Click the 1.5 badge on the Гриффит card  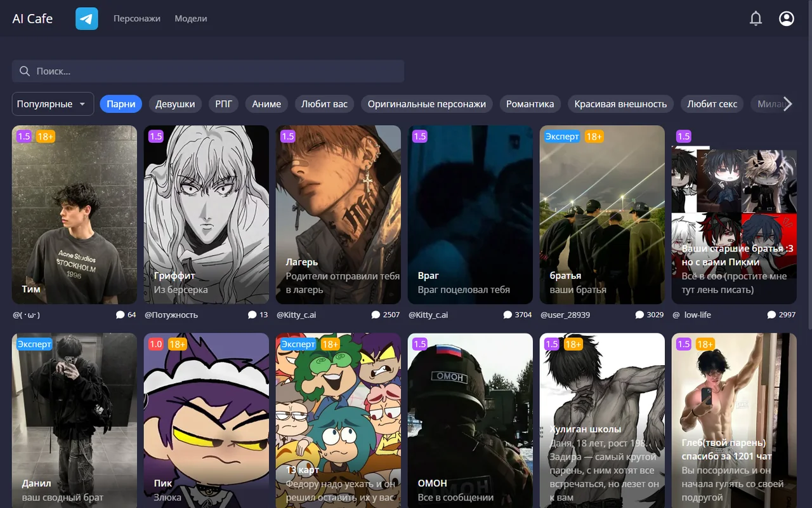156,137
